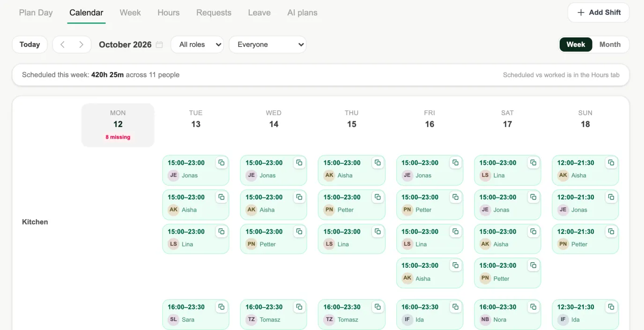Copy Ida's Sunday 12:30–21:30 shift
Image resolution: width=644 pixels, height=330 pixels.
[x=611, y=307]
